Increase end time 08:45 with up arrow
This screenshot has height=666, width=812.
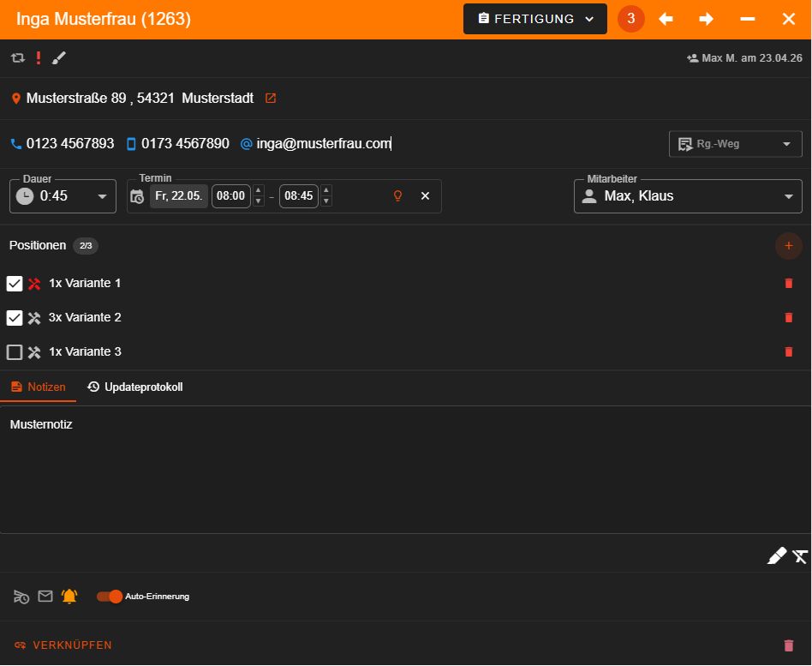point(326,190)
